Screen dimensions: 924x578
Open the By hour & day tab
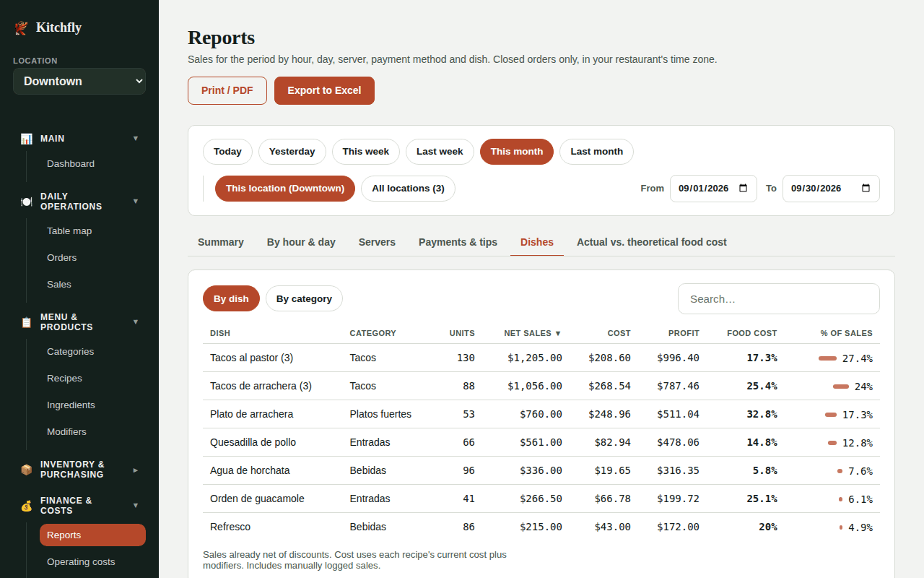[x=301, y=242]
